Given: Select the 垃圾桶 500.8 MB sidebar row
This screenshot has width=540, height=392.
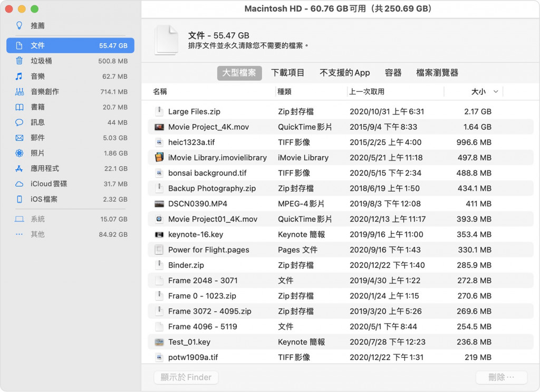Looking at the screenshot, I should coord(70,61).
